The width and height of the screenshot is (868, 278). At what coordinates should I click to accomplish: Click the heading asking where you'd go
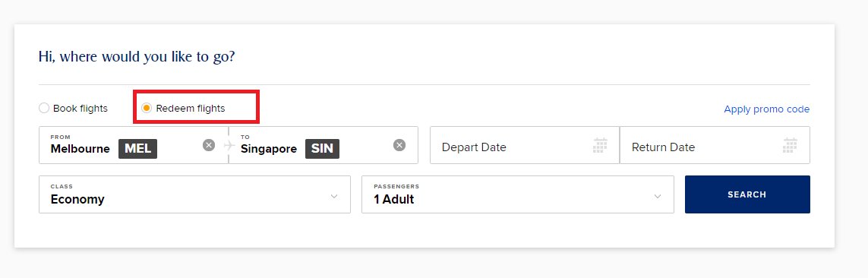[137, 56]
